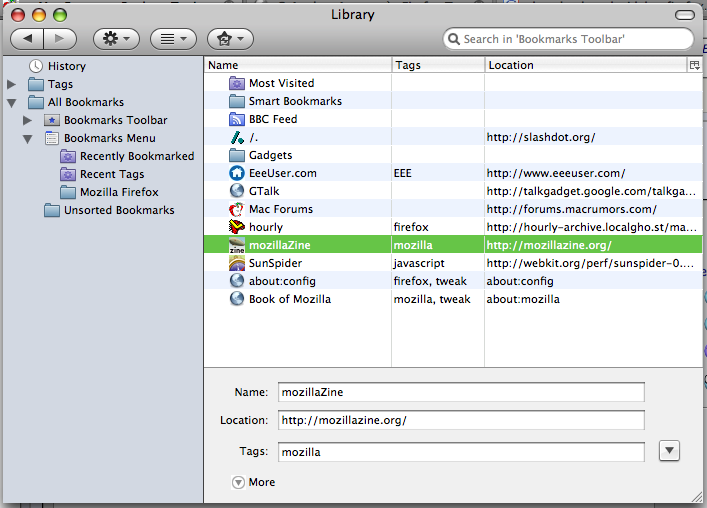707x508 pixels.
Task: Click the Book of Mozilla globe icon
Action: (237, 299)
